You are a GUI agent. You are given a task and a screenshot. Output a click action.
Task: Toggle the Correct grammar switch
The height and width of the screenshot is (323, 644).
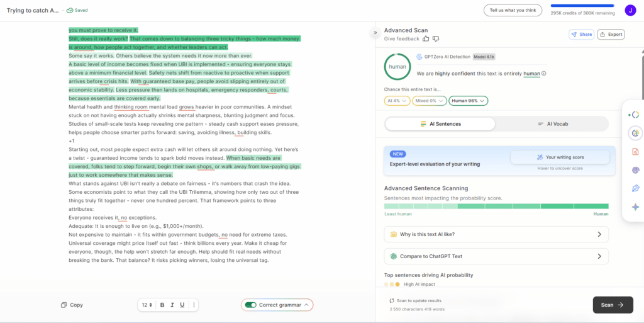click(x=251, y=305)
